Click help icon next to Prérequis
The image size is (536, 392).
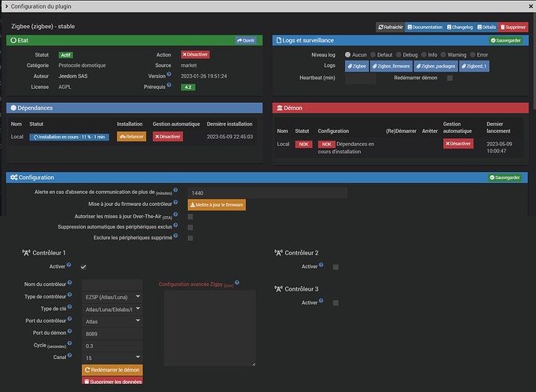pos(169,85)
